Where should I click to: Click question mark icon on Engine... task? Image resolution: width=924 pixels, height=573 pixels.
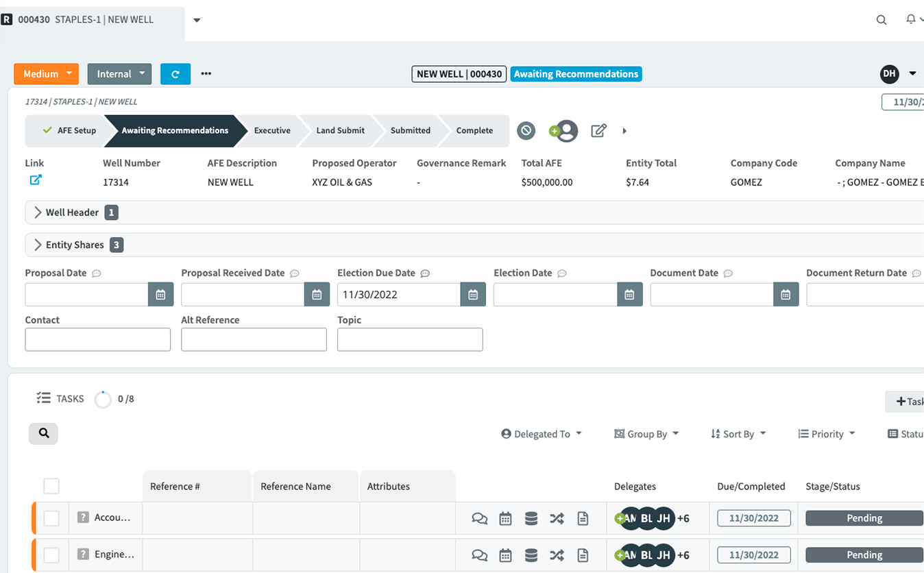point(83,554)
